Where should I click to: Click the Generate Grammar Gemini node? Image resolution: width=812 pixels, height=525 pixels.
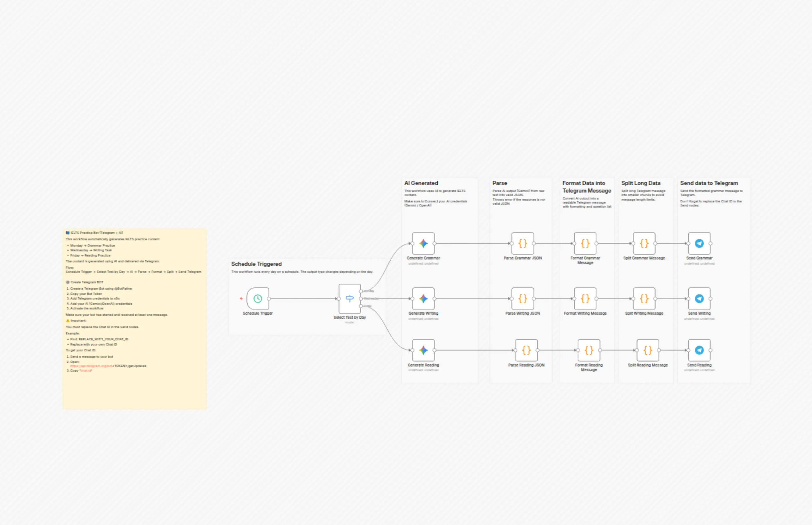point(423,243)
